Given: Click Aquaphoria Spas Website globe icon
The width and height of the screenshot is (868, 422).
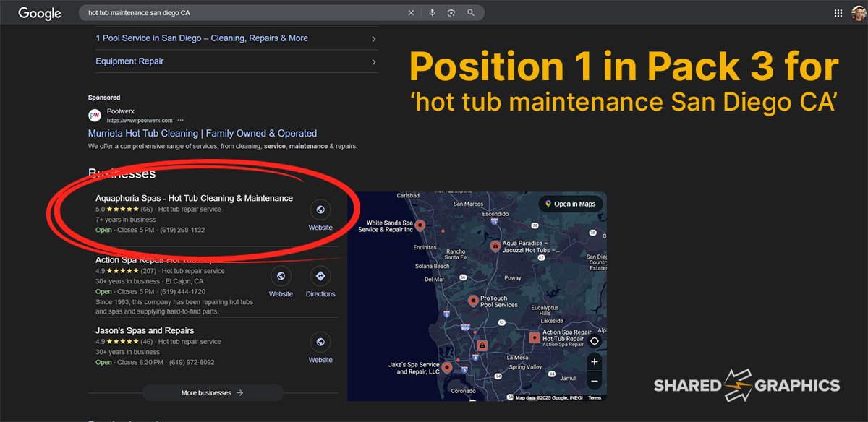Looking at the screenshot, I should (320, 210).
